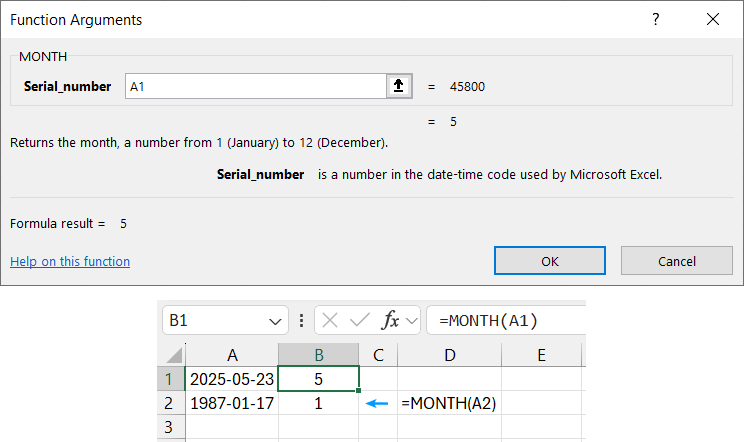Click empty cell D1
This screenshot has height=442, width=744.
point(449,379)
